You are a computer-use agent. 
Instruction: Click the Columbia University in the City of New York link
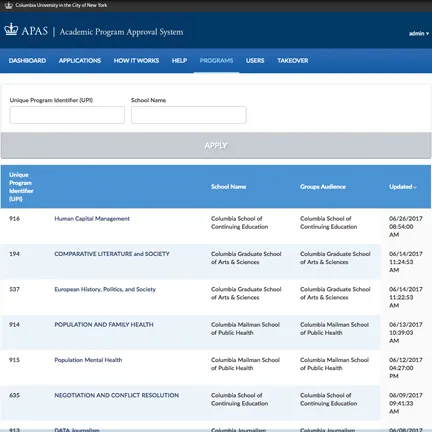[61, 5]
